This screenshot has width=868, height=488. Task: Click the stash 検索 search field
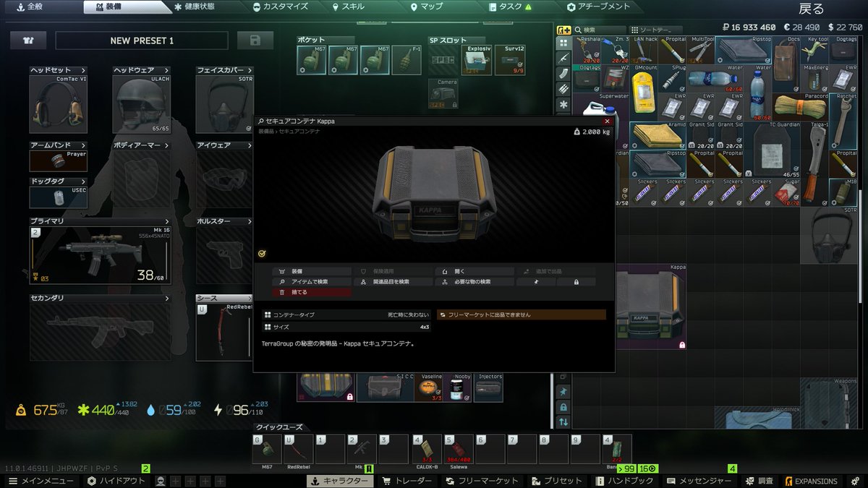(600, 30)
